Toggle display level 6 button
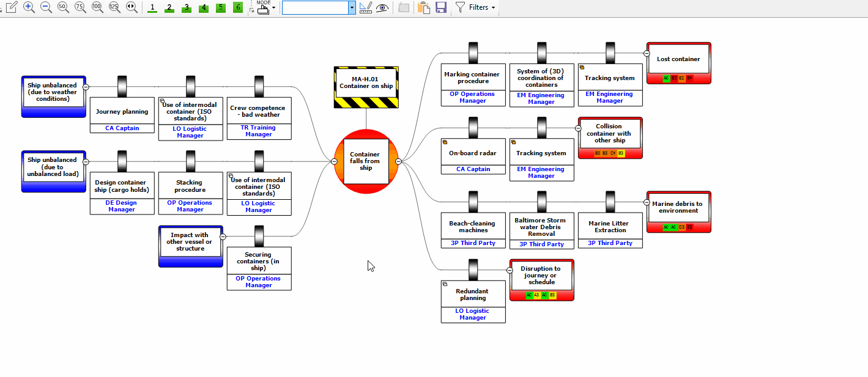 point(238,8)
